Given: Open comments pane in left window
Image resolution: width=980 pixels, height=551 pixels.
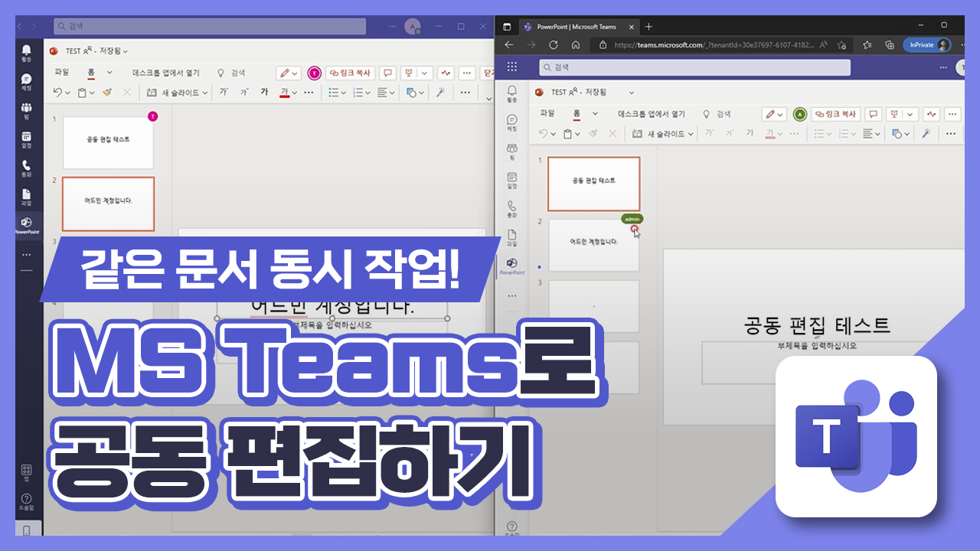Looking at the screenshot, I should tap(387, 73).
